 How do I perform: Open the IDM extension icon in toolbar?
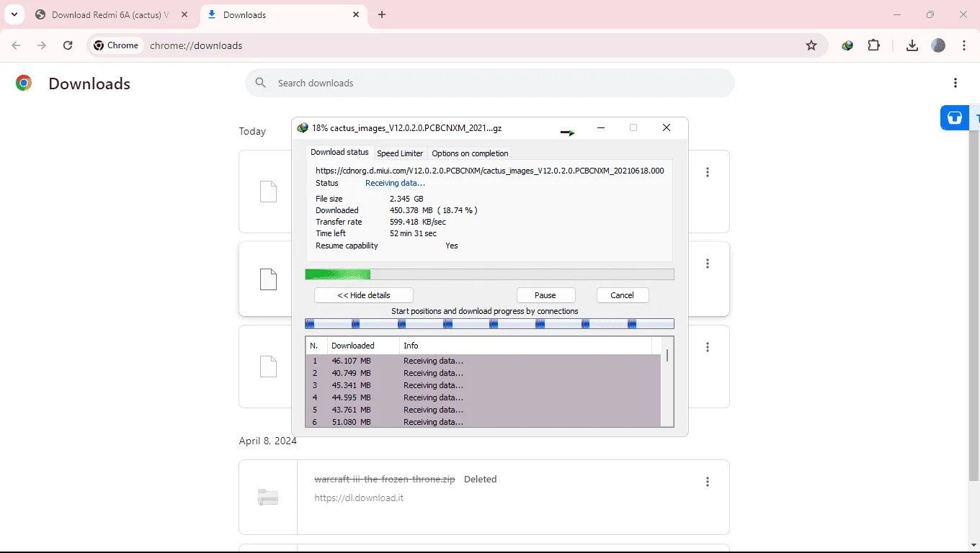(x=847, y=45)
